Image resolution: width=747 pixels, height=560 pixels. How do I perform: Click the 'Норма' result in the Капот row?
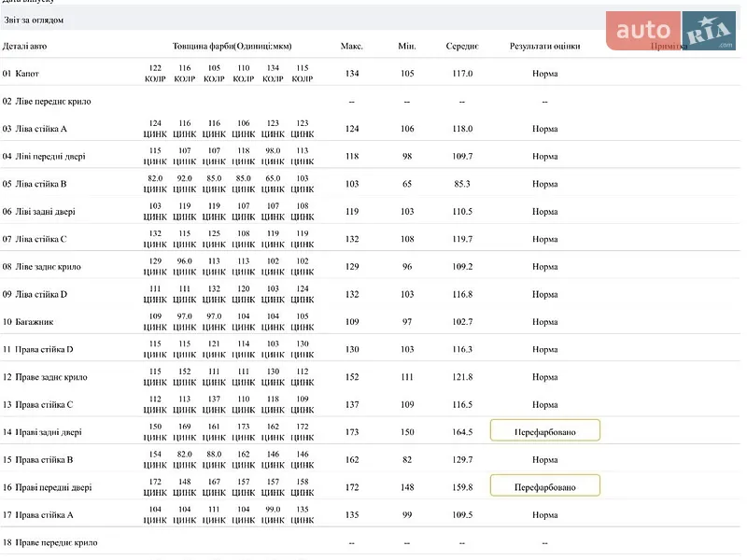[x=545, y=74]
